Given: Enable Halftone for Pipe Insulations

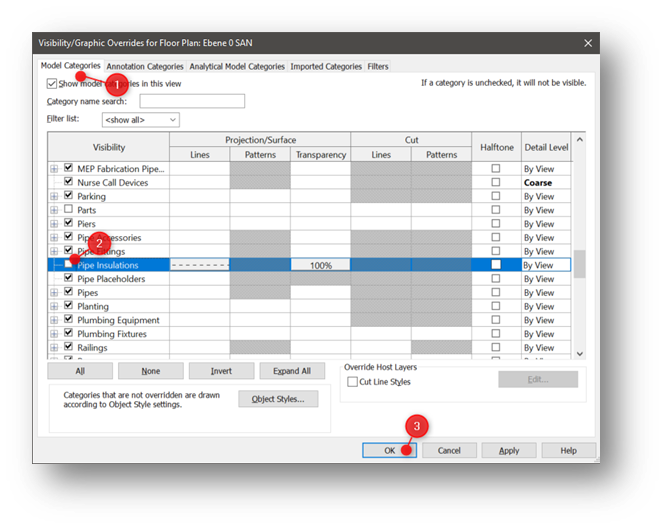Looking at the screenshot, I should point(496,264).
